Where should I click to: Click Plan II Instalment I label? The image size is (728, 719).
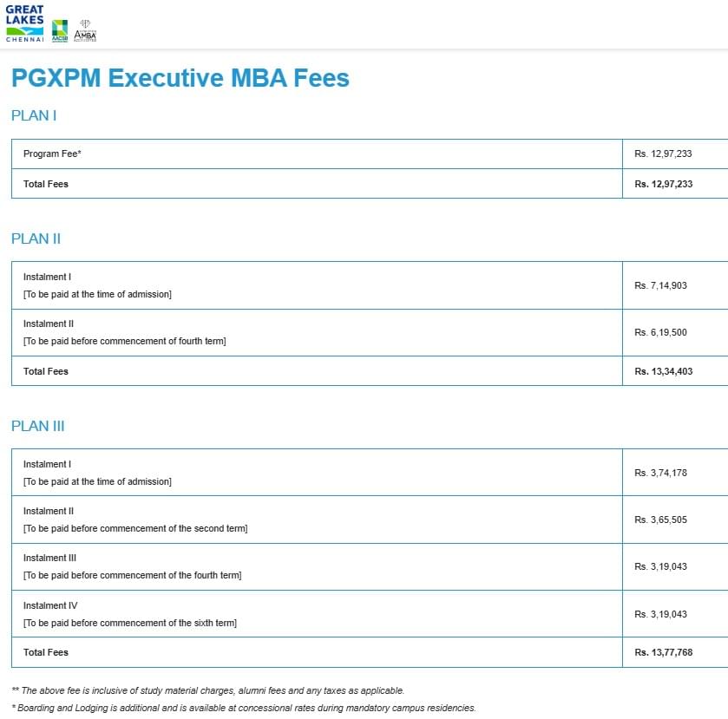click(47, 277)
